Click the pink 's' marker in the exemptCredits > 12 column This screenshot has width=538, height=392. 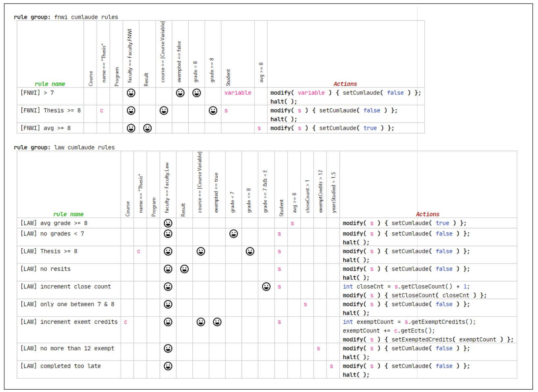click(x=318, y=348)
